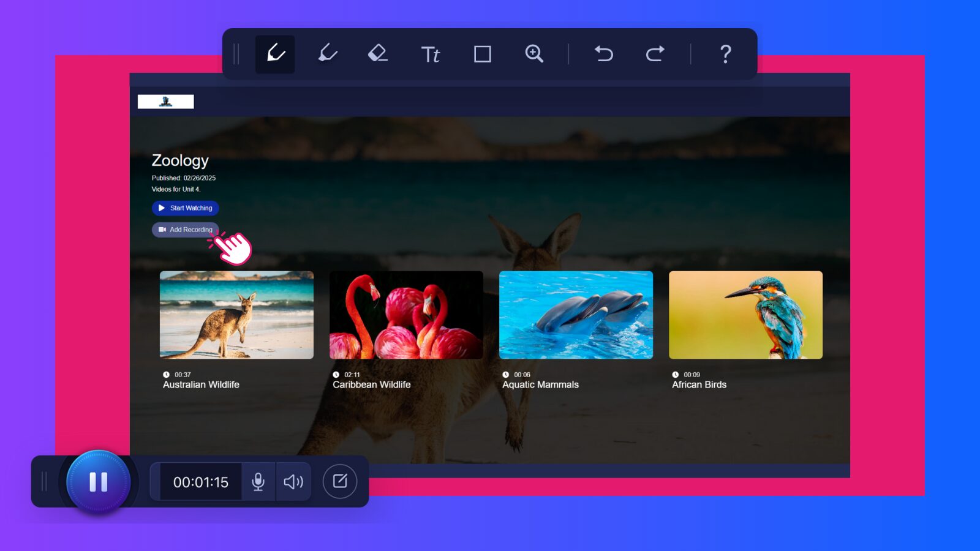Click the Australian Wildlife title
The height and width of the screenshot is (551, 980).
tap(201, 384)
